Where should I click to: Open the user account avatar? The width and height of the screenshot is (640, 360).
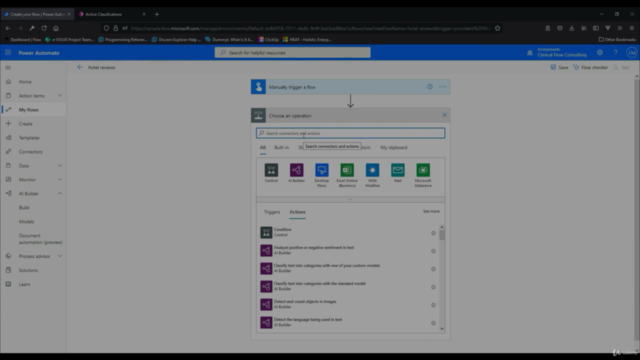tap(631, 53)
